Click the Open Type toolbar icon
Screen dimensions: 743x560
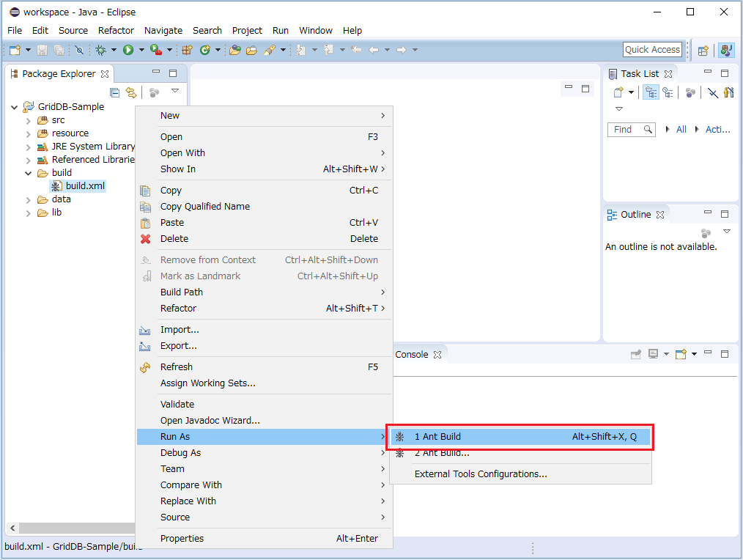pyautogui.click(x=235, y=50)
